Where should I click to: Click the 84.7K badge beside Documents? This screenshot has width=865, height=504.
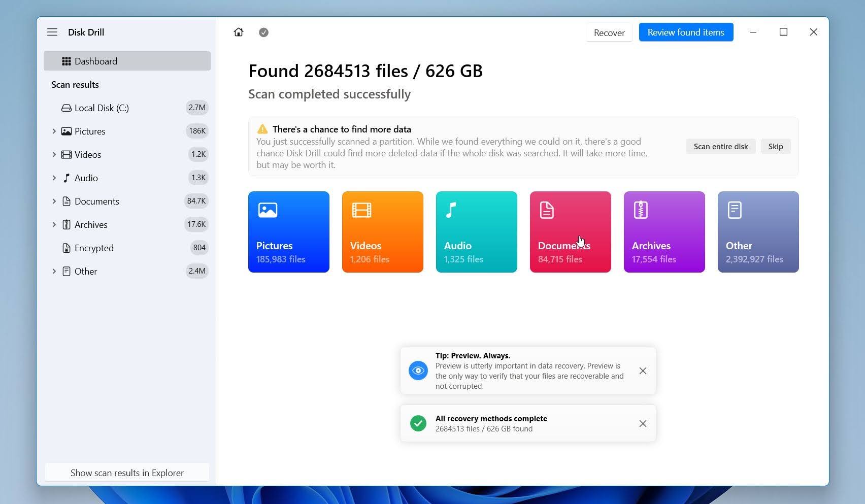[x=196, y=201]
